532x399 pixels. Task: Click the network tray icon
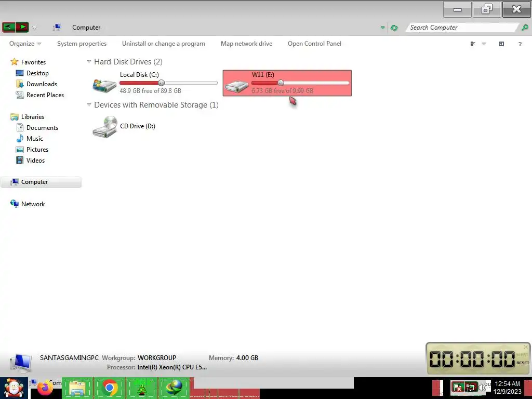pos(470,387)
